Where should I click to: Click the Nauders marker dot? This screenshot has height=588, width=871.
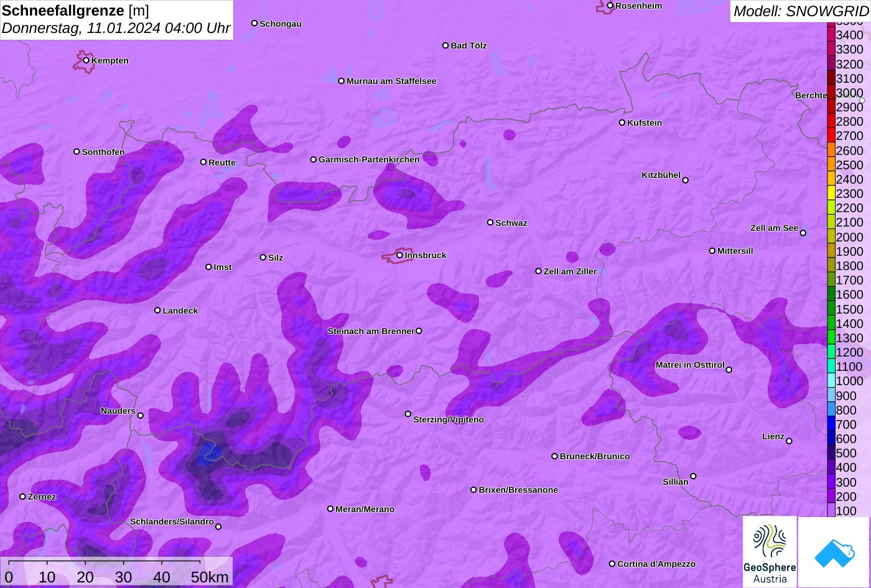pyautogui.click(x=141, y=416)
